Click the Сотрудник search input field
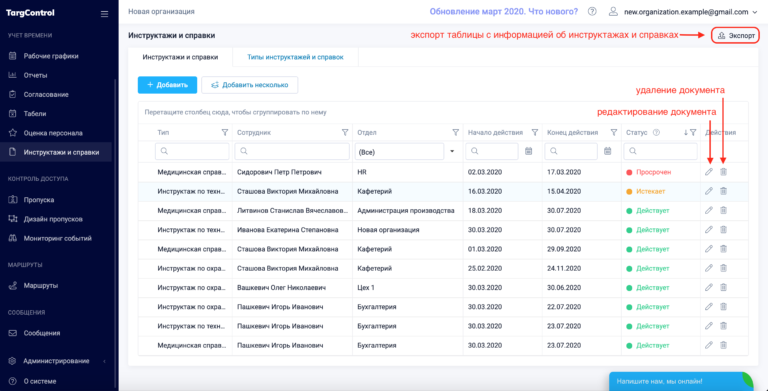Screen dimensions: 768x391 pos(292,152)
